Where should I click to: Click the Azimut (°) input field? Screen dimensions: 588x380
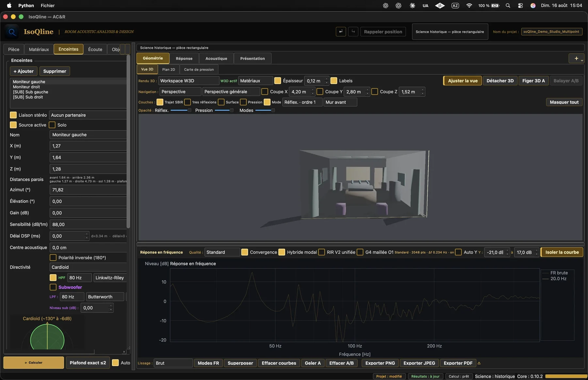[x=88, y=190]
